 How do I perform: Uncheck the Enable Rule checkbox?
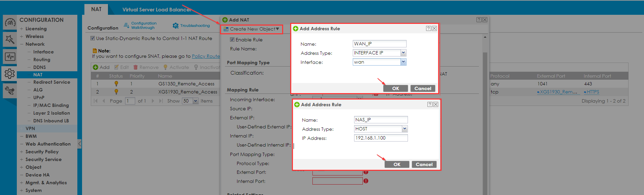click(x=232, y=40)
